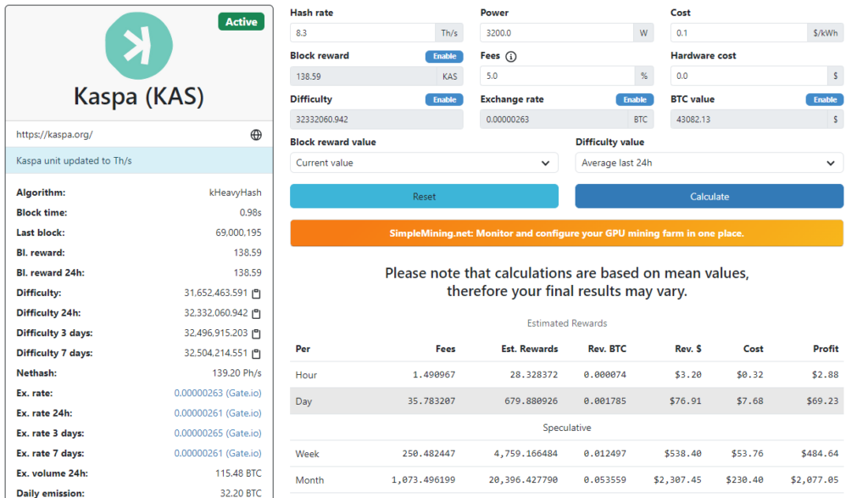The width and height of the screenshot is (868, 498).
Task: Open the Block reward value dropdown
Action: tap(424, 163)
